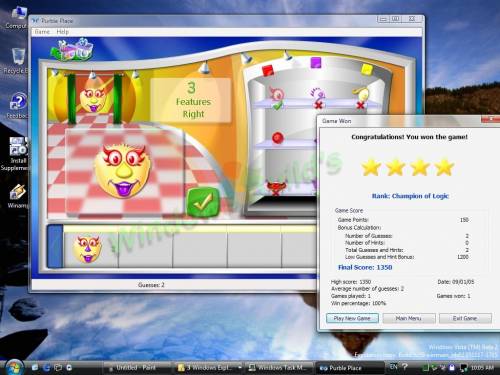Screen dimensions: 500x375
Task: Click the Purble hidden behind the green curtains
Action: (x=93, y=97)
